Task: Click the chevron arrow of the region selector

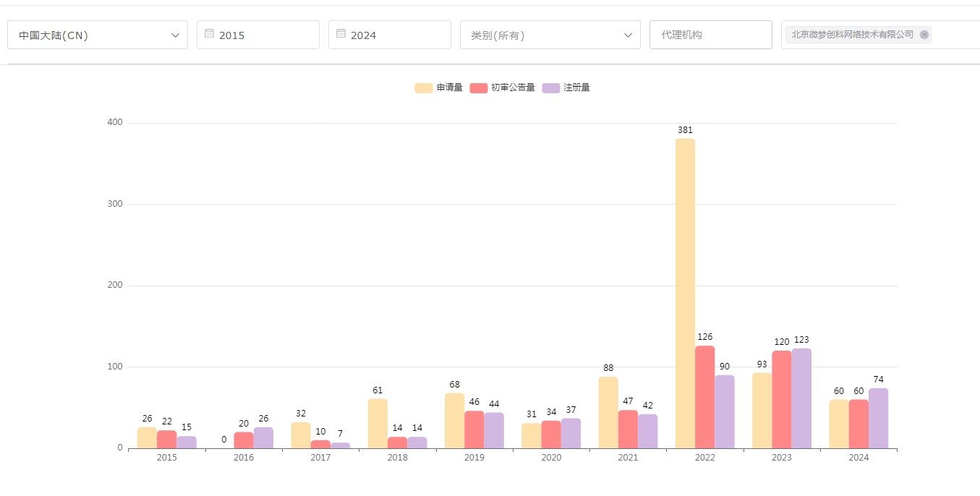Action: pos(175,35)
